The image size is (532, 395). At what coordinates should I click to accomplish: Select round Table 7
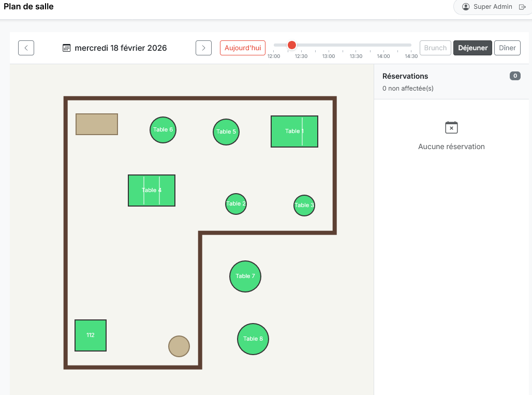[x=245, y=276]
